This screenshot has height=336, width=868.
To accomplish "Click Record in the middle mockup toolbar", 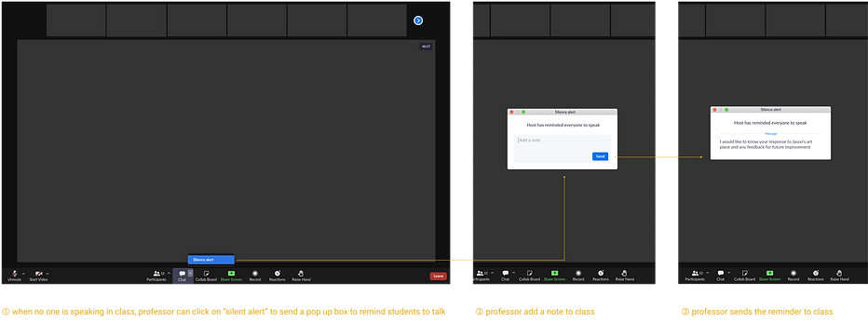I will click(x=578, y=276).
